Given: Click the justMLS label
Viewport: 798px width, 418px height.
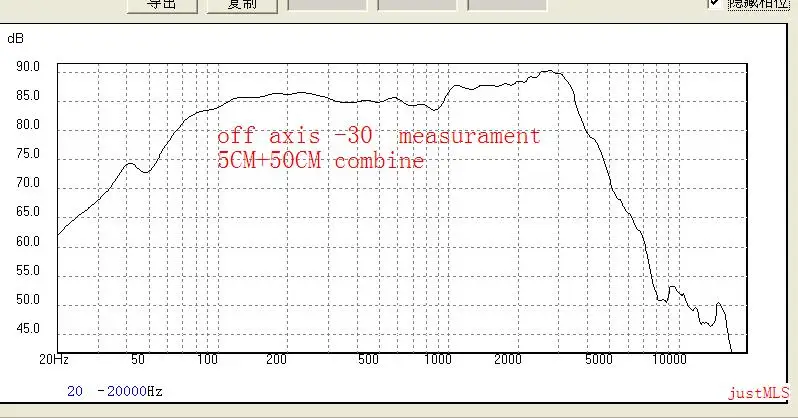Looking at the screenshot, I should point(758,393).
